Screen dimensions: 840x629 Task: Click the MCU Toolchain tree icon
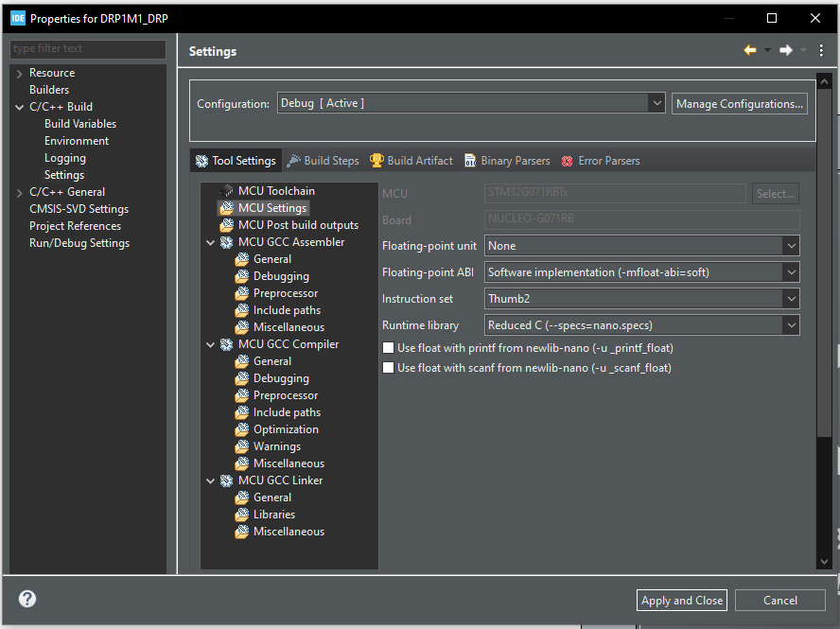tap(227, 191)
